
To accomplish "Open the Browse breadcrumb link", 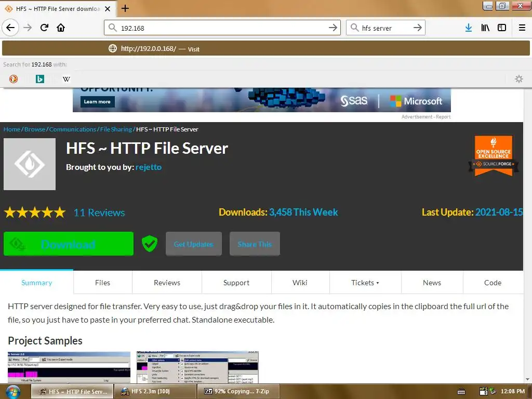I will click(x=35, y=129).
